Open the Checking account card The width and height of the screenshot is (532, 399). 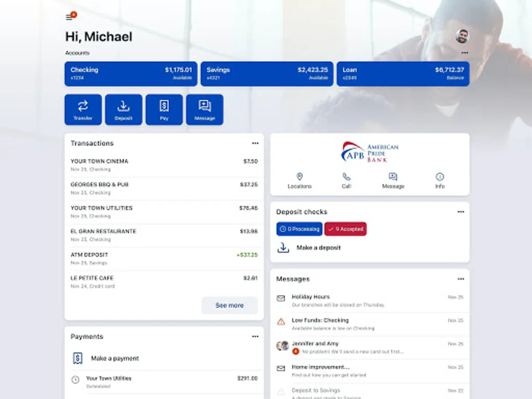pos(131,74)
